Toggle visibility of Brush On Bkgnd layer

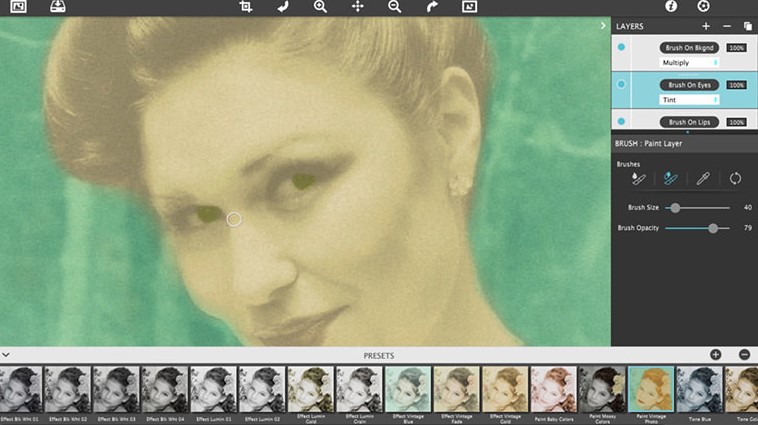(x=621, y=47)
